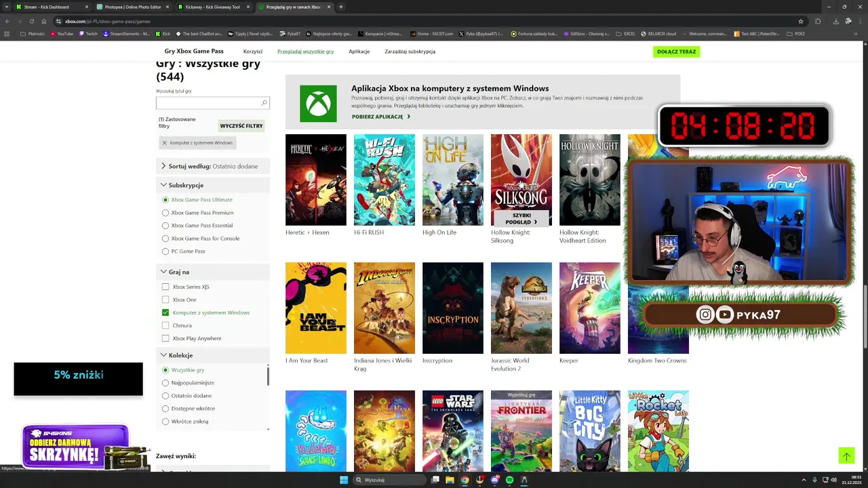Click the Kolekcje list scrollbar

[268, 376]
